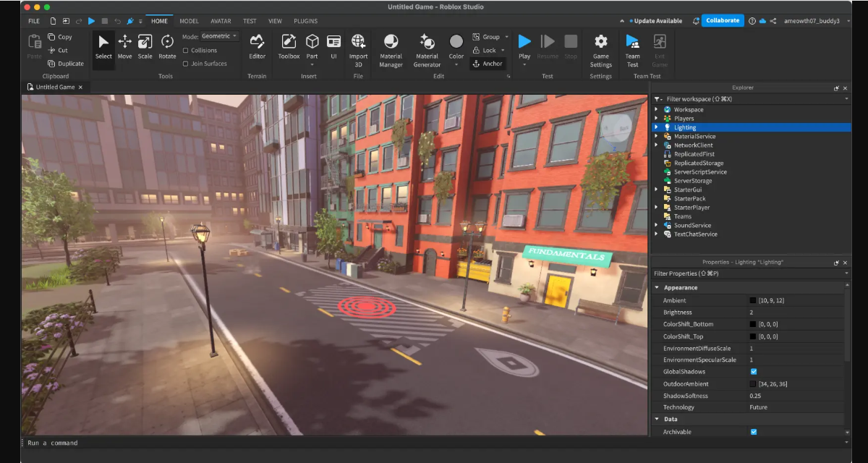This screenshot has height=463, width=868.
Task: Open Game Settings
Action: pyautogui.click(x=600, y=49)
